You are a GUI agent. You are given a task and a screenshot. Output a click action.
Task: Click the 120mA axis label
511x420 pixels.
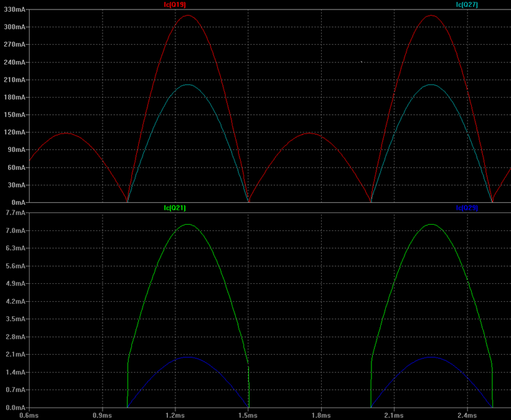pyautogui.click(x=14, y=132)
